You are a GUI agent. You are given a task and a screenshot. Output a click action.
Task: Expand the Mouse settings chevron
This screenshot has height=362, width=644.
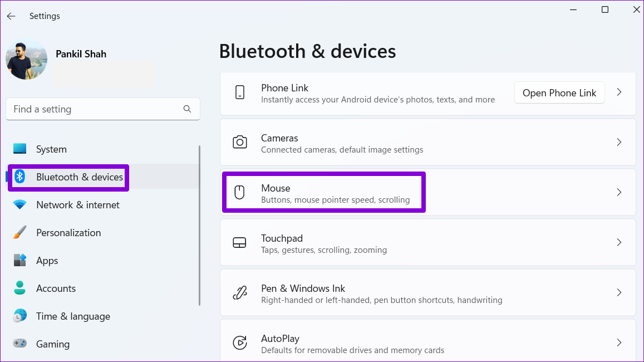point(619,192)
